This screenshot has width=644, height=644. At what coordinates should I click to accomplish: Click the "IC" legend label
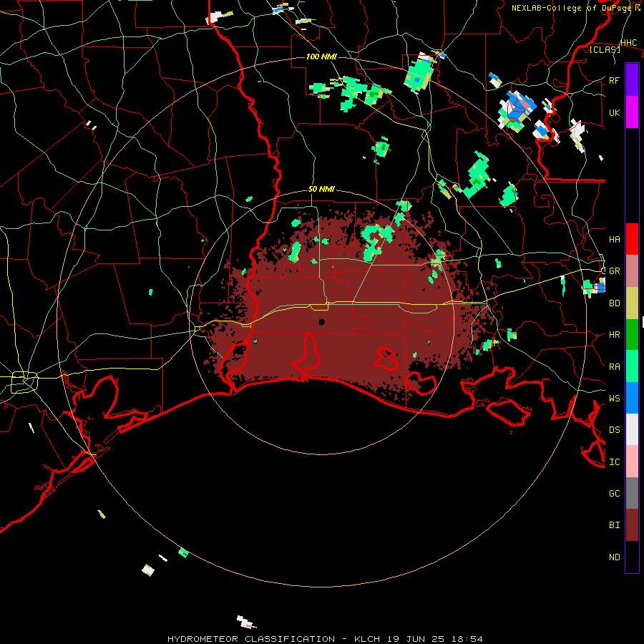tap(614, 462)
